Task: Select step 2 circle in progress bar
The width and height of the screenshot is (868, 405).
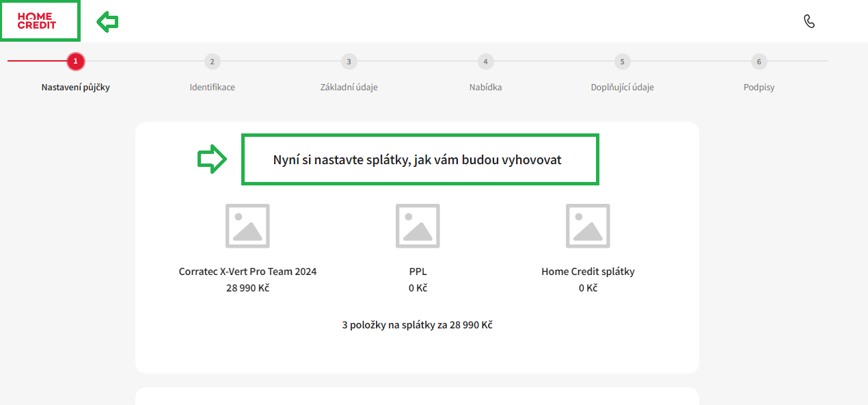Action: (x=212, y=62)
